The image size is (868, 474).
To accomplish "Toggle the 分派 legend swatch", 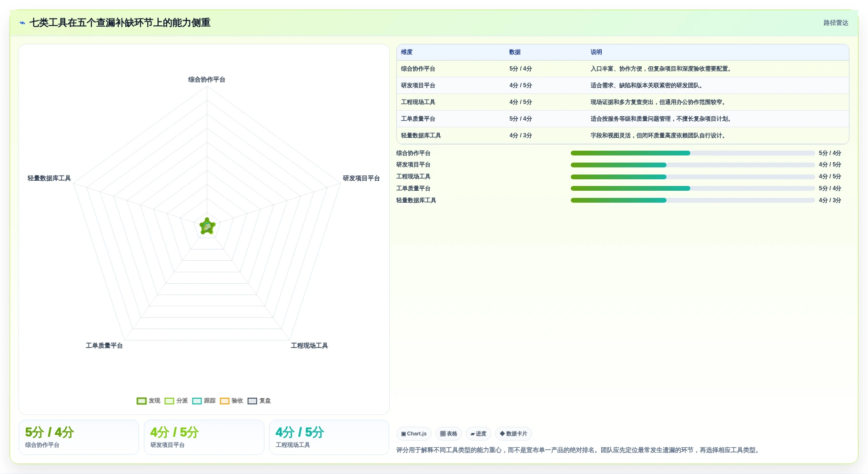I will pyautogui.click(x=169, y=401).
